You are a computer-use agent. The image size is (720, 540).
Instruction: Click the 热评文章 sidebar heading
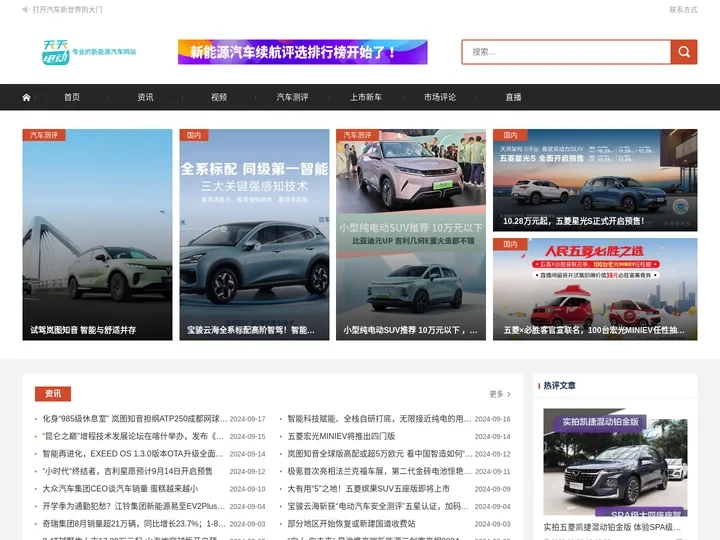pyautogui.click(x=559, y=386)
